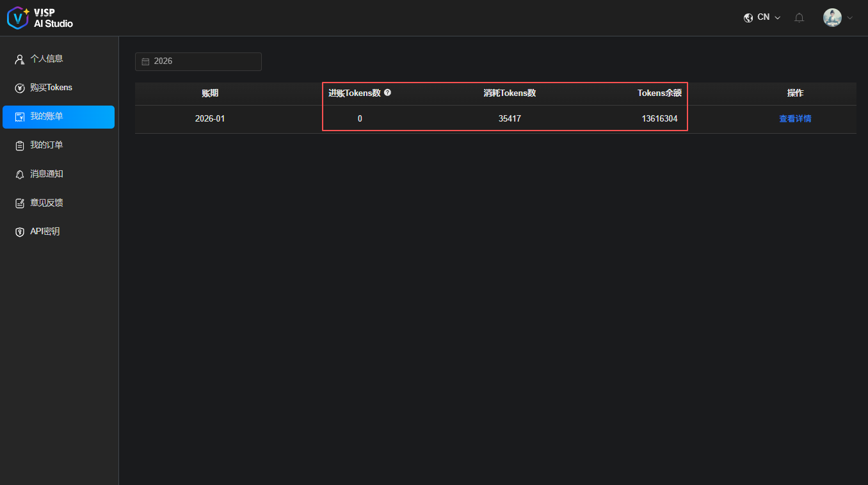The width and height of the screenshot is (868, 485).
Task: Open the 2026 year picker field
Action: pos(198,61)
